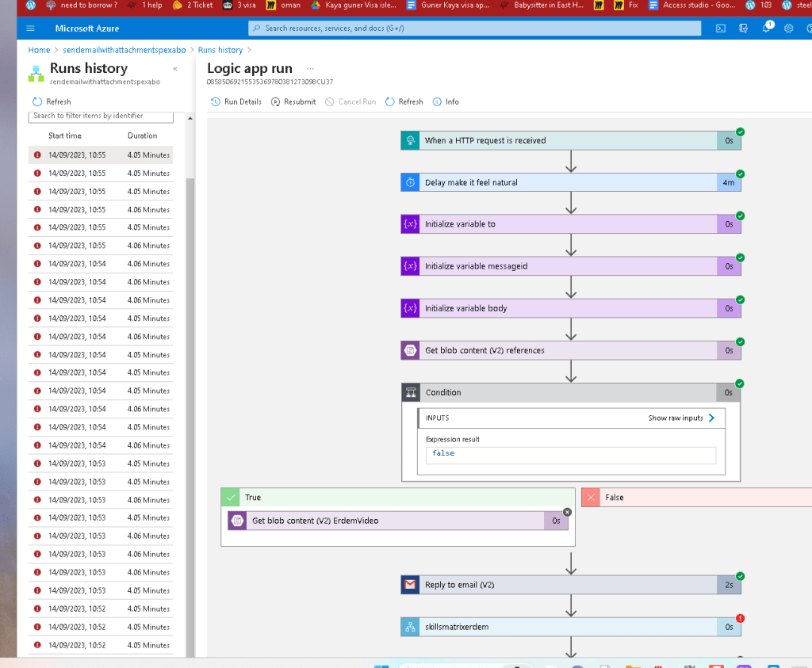
Task: Go to Home breadcrumb link
Action: click(39, 50)
